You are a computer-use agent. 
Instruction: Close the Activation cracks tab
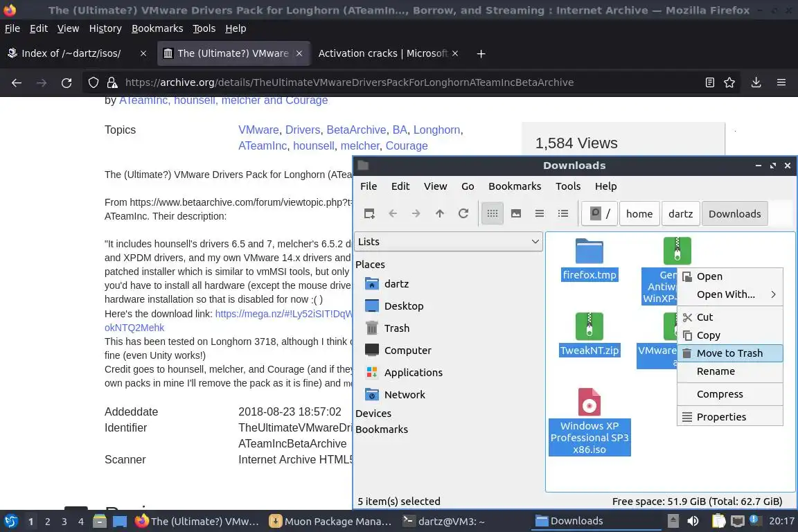[x=455, y=53]
